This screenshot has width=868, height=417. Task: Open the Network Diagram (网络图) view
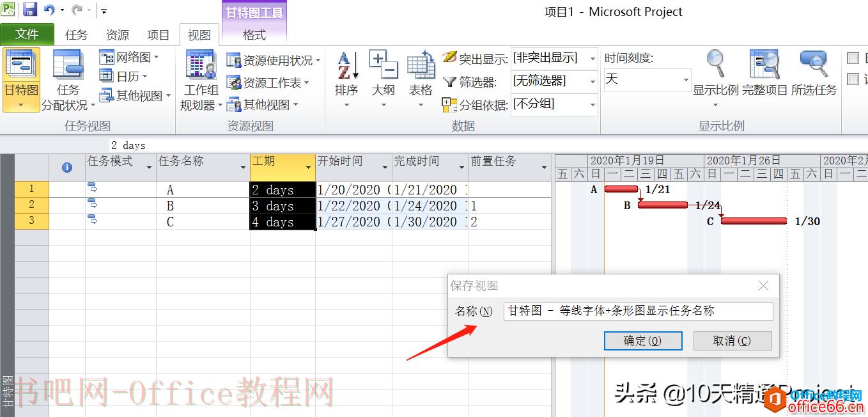click(129, 58)
